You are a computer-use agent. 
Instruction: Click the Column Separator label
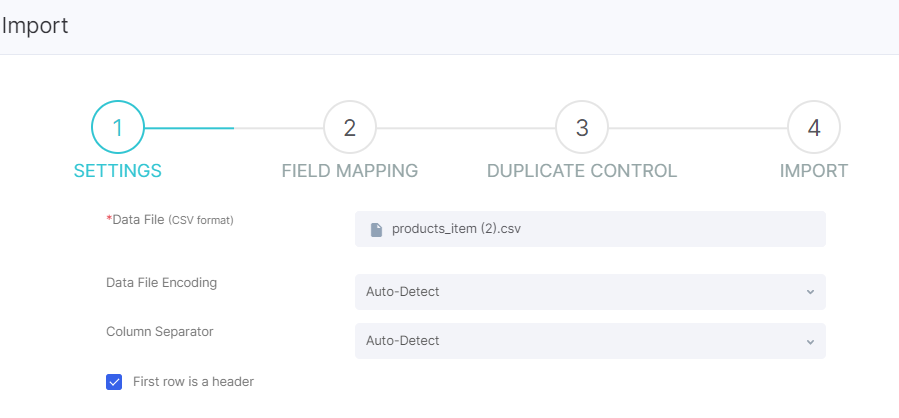click(159, 331)
